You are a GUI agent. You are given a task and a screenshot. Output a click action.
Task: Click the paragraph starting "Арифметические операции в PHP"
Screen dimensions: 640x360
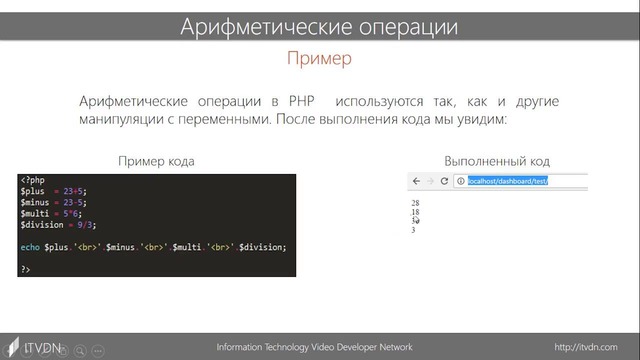click(319, 110)
